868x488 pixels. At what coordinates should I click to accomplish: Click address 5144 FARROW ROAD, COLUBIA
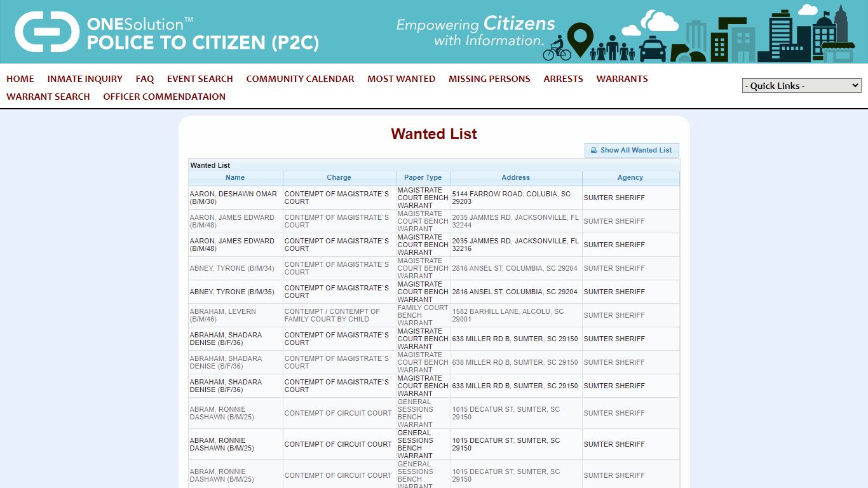pyautogui.click(x=512, y=198)
